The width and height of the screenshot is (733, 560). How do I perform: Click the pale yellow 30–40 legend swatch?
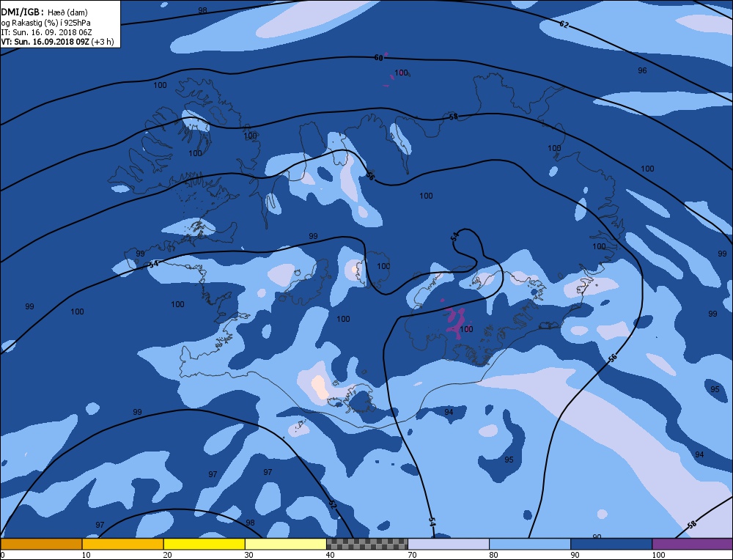click(x=286, y=544)
